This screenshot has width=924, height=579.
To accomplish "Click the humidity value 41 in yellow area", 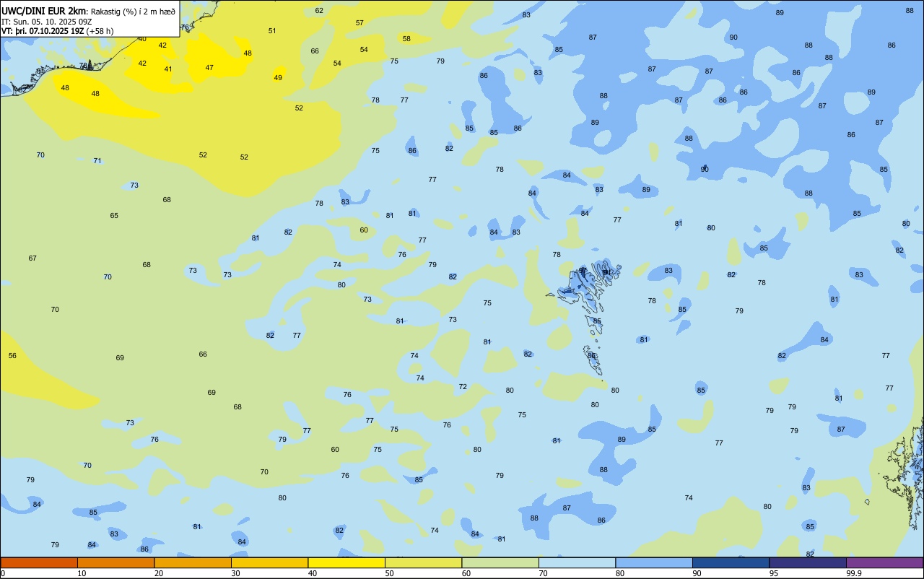I will pyautogui.click(x=168, y=69).
